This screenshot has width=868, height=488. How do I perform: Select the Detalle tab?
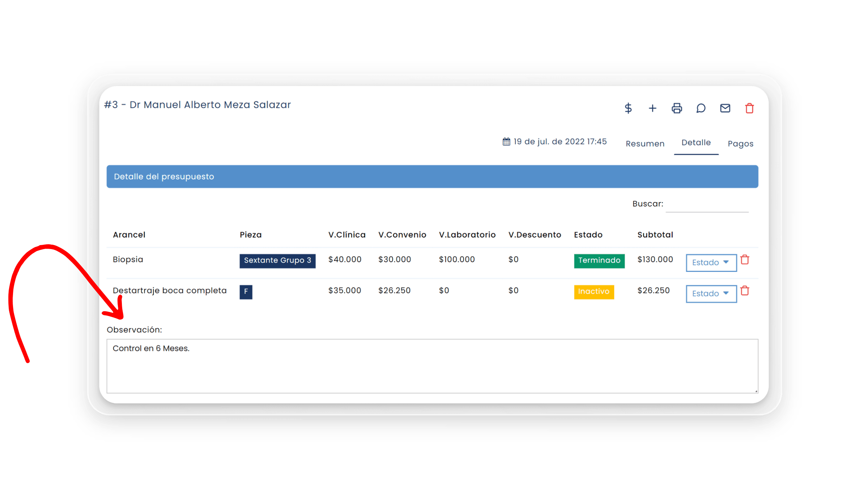click(x=696, y=142)
